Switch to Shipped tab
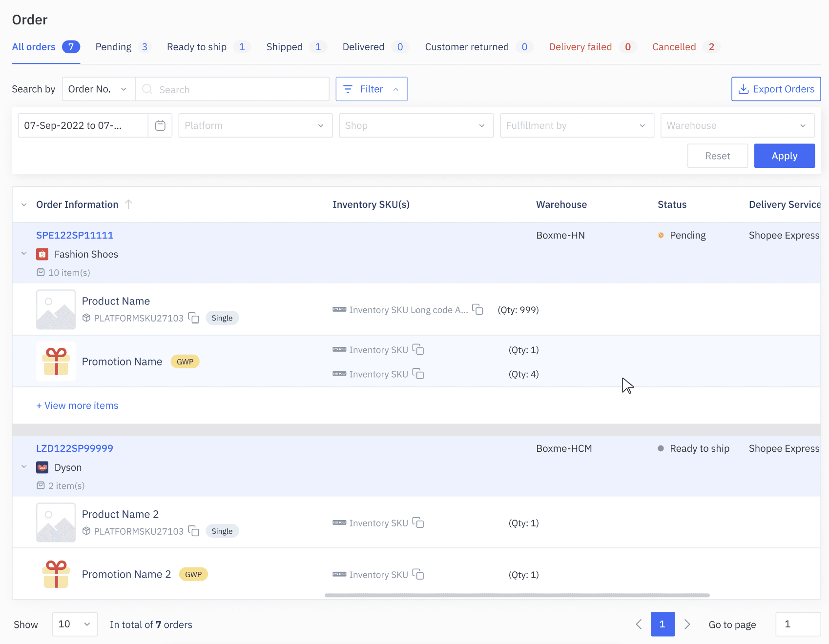The image size is (829, 644). click(296, 47)
